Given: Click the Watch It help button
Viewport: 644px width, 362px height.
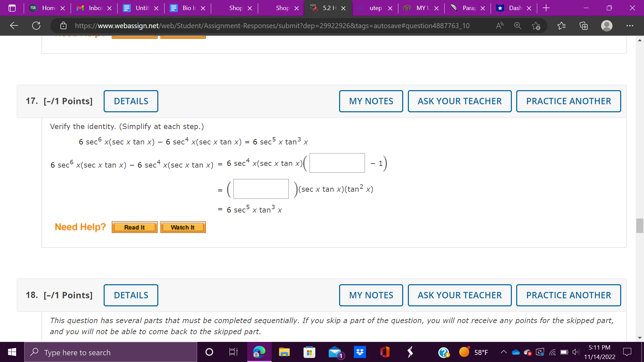Looking at the screenshot, I should point(183,227).
